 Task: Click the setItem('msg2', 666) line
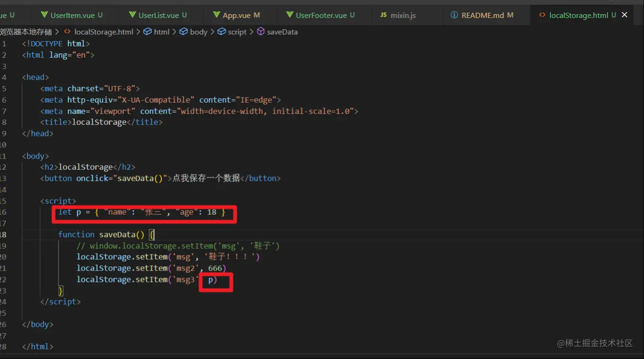click(151, 268)
